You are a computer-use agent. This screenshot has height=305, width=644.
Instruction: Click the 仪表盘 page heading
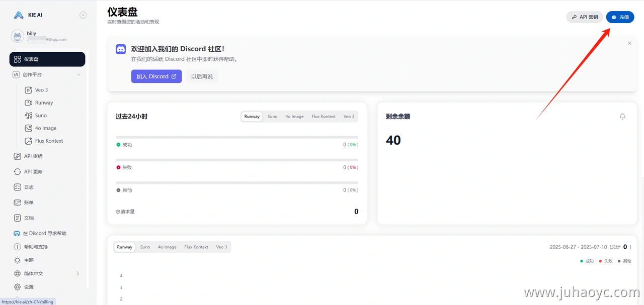point(122,12)
